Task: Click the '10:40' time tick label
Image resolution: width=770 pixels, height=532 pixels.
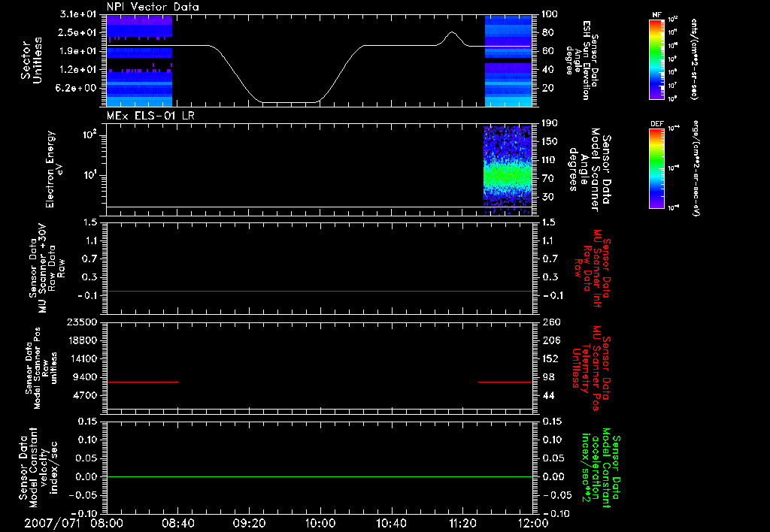Action: click(391, 524)
